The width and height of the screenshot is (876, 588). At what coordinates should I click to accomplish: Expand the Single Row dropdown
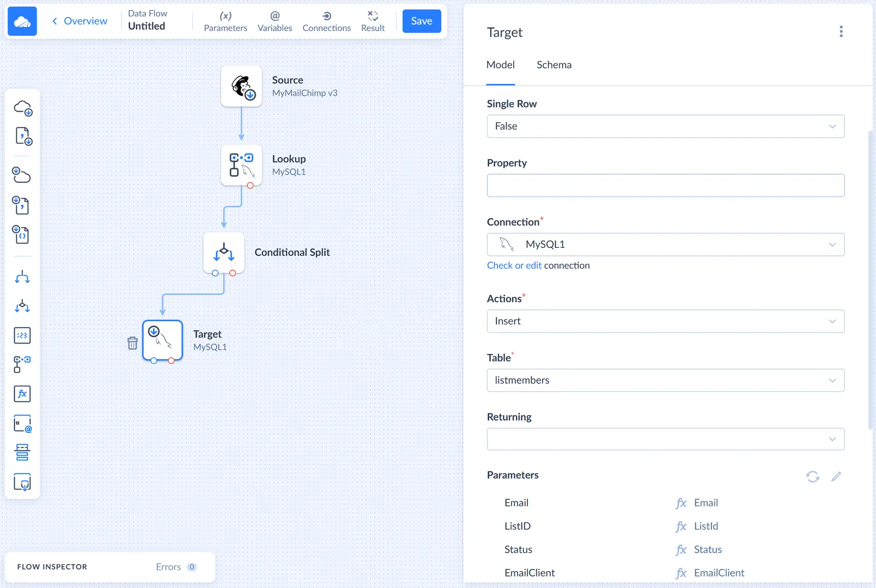[666, 126]
